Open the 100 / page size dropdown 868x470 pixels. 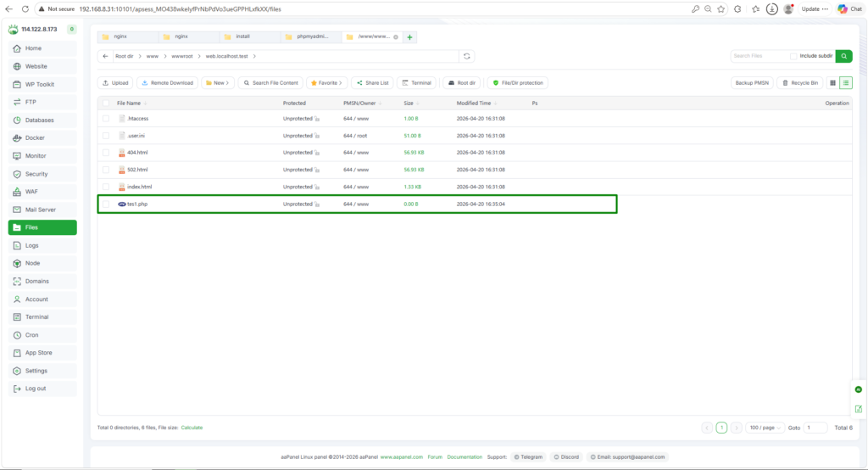coord(764,428)
